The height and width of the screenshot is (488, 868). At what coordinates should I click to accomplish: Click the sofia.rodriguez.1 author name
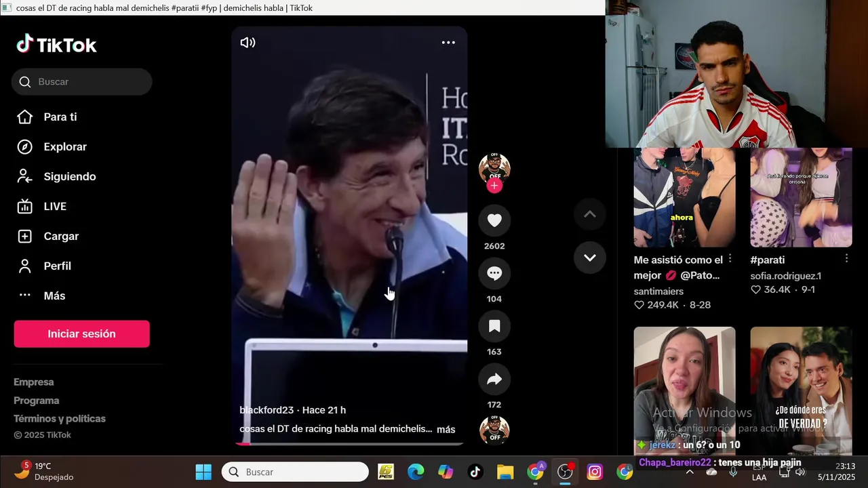(785, 276)
